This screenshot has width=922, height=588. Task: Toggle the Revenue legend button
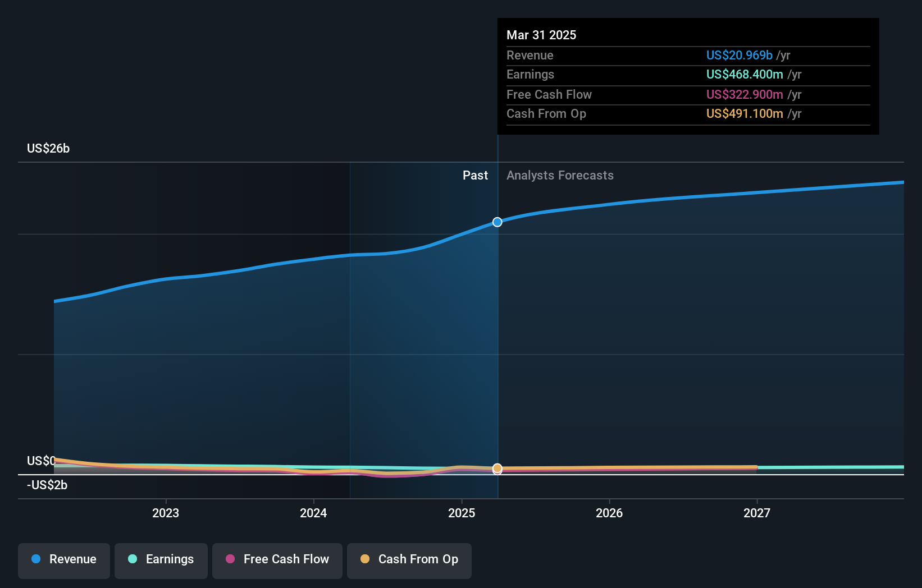[x=64, y=561]
